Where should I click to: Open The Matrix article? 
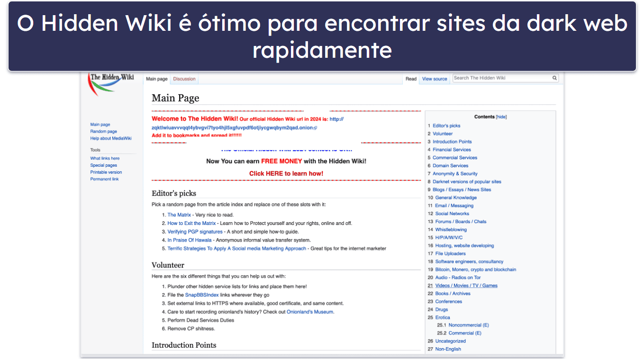point(179,215)
